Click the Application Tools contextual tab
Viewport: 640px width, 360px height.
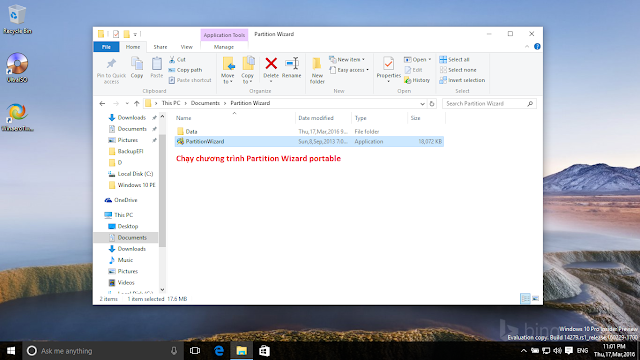pyautogui.click(x=224, y=35)
